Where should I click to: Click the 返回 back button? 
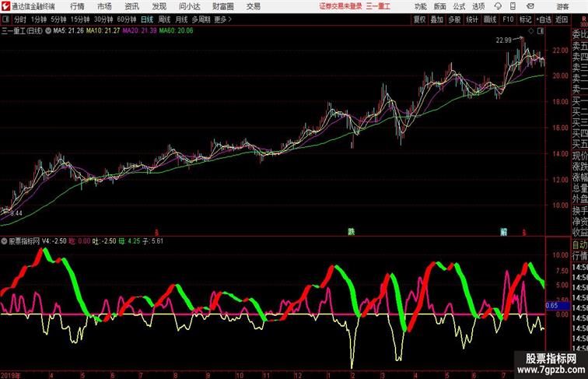(x=562, y=19)
